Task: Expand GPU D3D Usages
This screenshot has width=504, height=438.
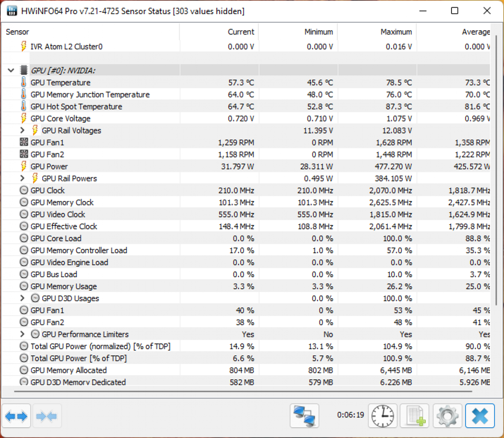Action: coord(22,298)
